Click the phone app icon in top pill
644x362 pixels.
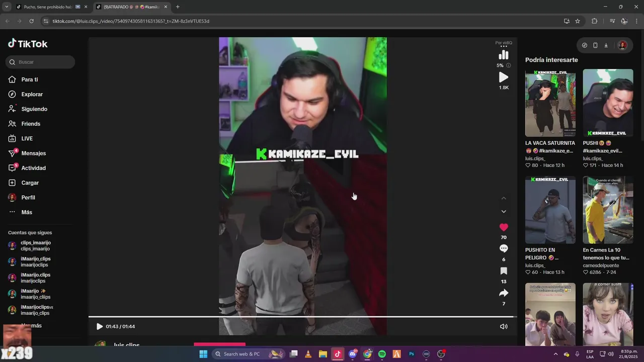click(x=595, y=45)
